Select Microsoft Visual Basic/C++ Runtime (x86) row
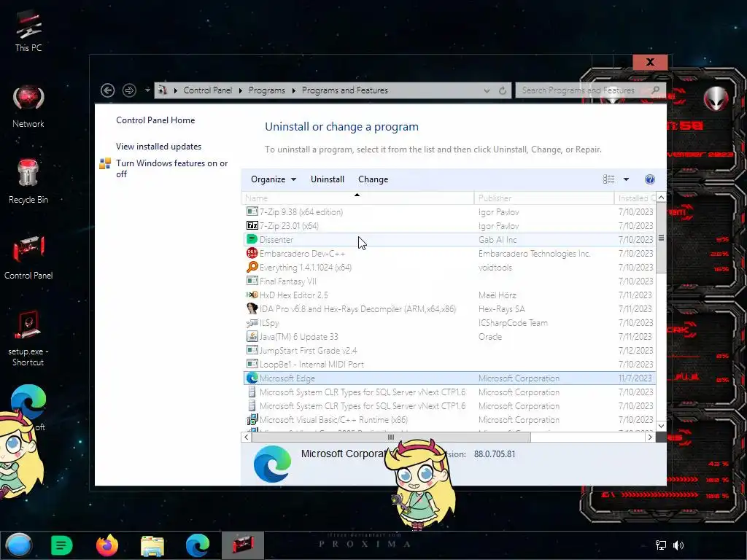Screen dimensions: 747x560 pyautogui.click(x=449, y=419)
